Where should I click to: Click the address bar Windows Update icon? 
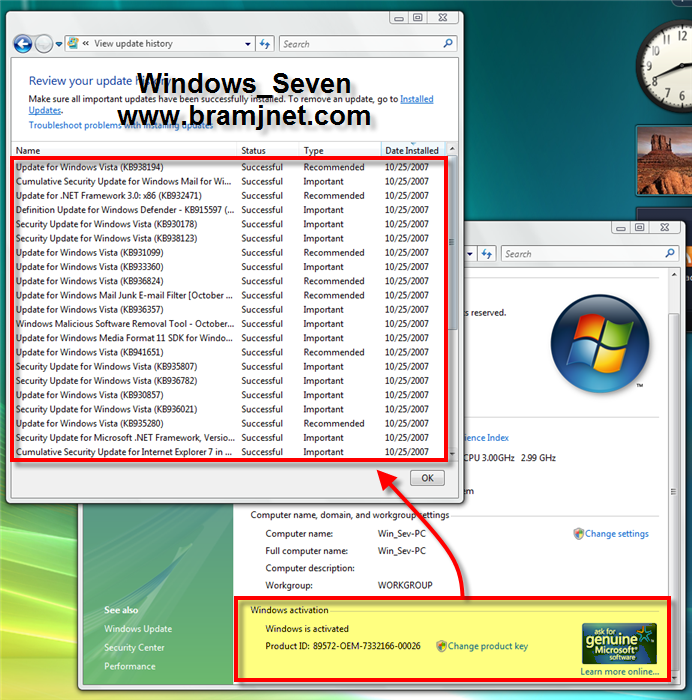click(73, 43)
